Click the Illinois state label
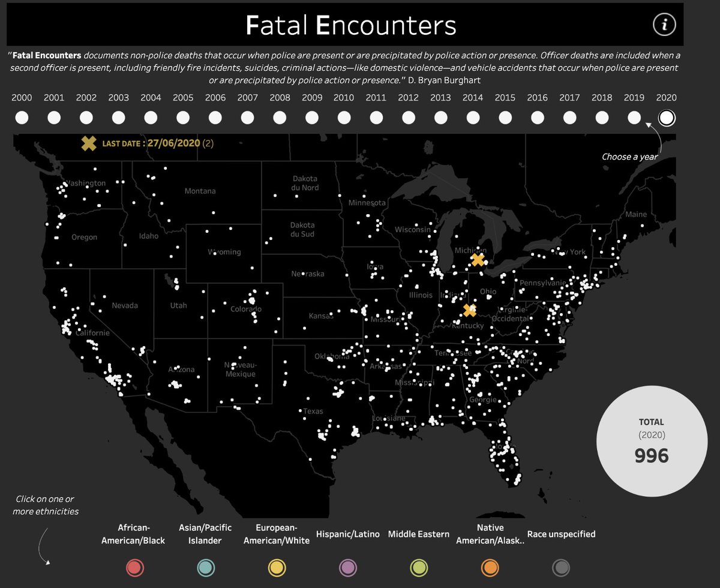 421,295
